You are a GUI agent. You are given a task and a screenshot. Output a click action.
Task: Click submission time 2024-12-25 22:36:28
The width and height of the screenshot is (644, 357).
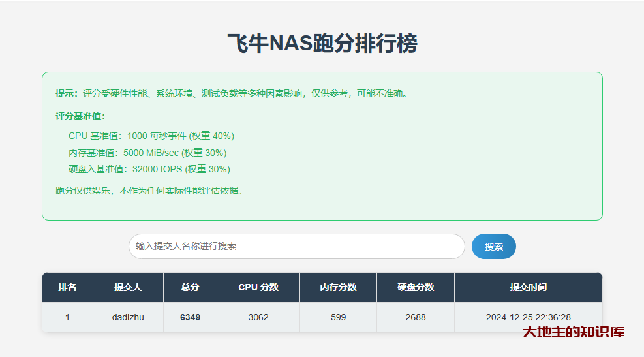coord(528,317)
